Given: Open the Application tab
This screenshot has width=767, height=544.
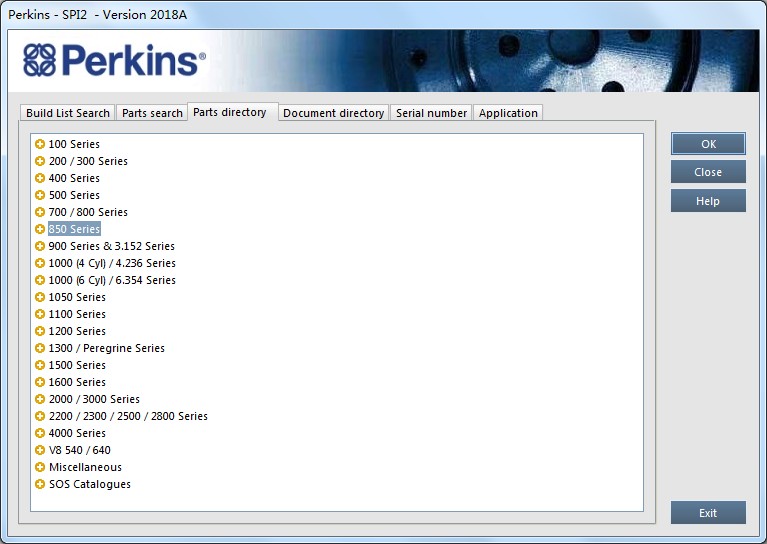Looking at the screenshot, I should pos(508,113).
